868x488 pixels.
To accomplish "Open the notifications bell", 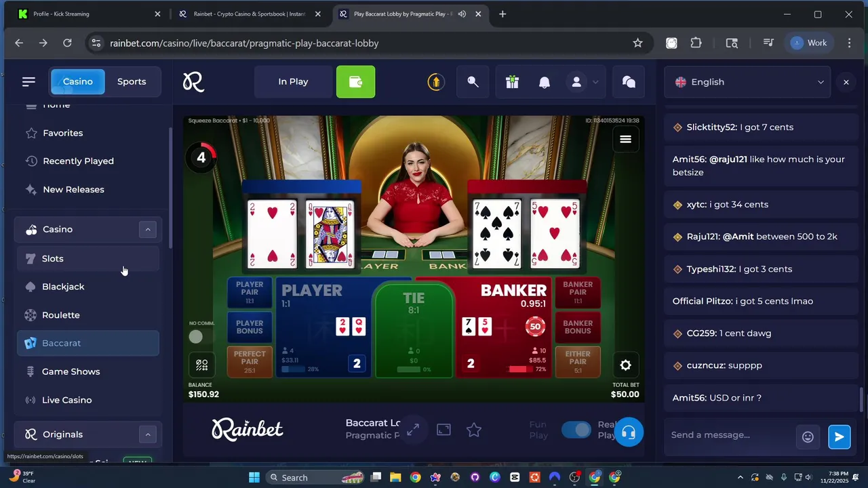I will click(545, 82).
